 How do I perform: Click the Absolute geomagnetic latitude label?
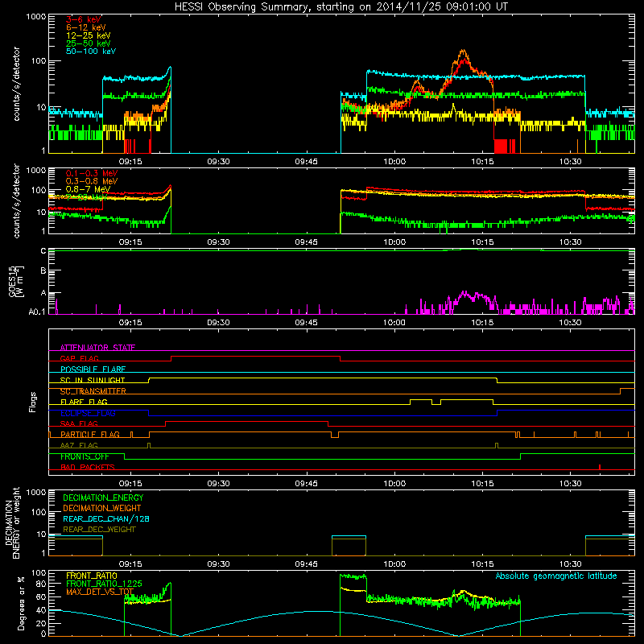coord(556,576)
